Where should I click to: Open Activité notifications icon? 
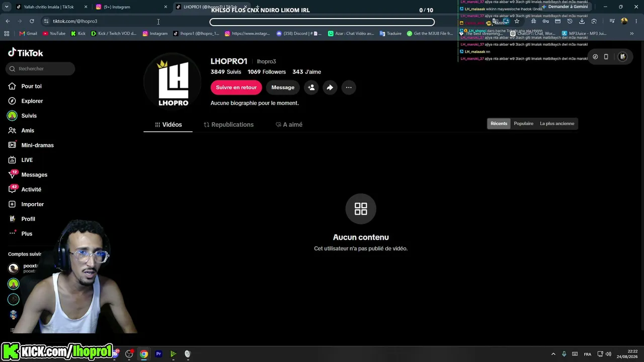12,190
